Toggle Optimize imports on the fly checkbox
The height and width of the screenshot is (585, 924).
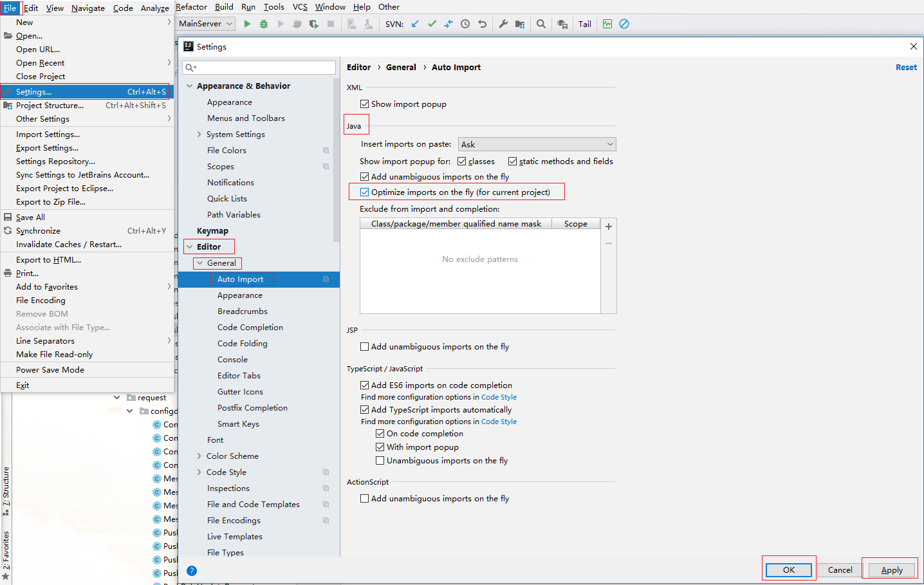pos(365,192)
